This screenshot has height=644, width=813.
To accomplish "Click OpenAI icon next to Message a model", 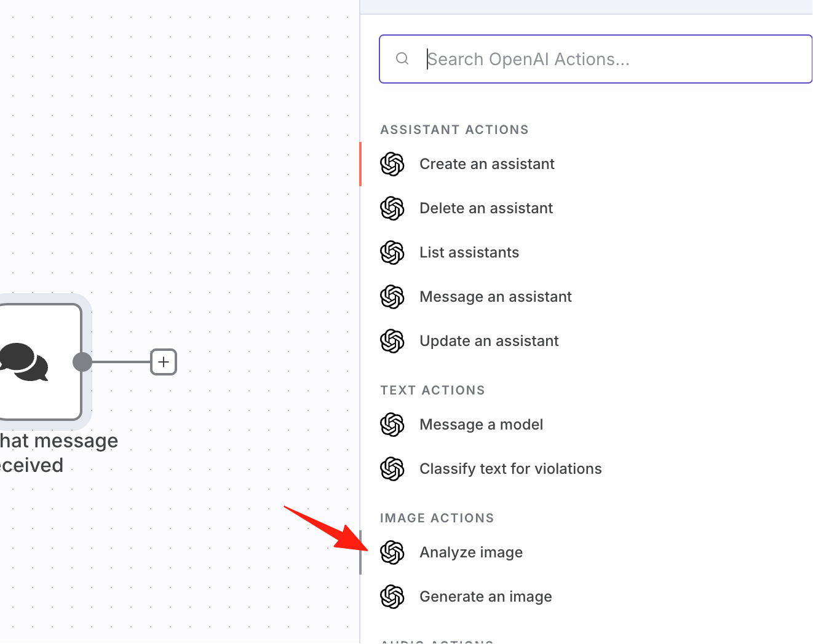I will pos(392,425).
